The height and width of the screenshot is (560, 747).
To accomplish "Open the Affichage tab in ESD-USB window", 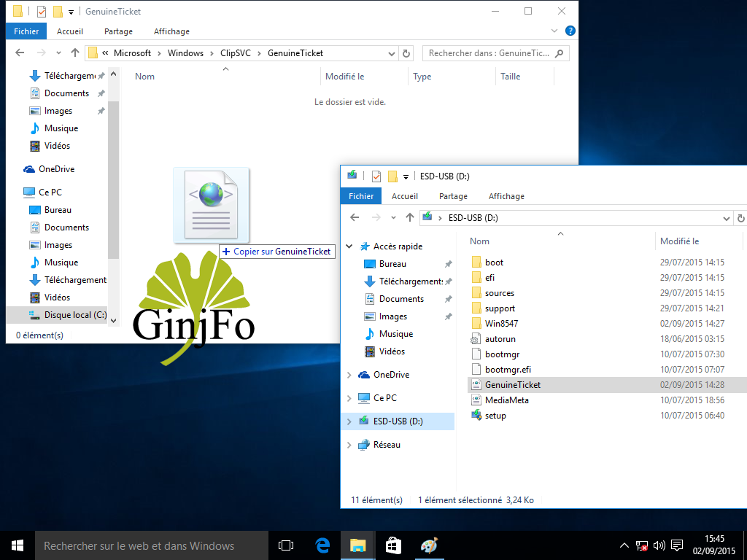I will click(x=506, y=196).
